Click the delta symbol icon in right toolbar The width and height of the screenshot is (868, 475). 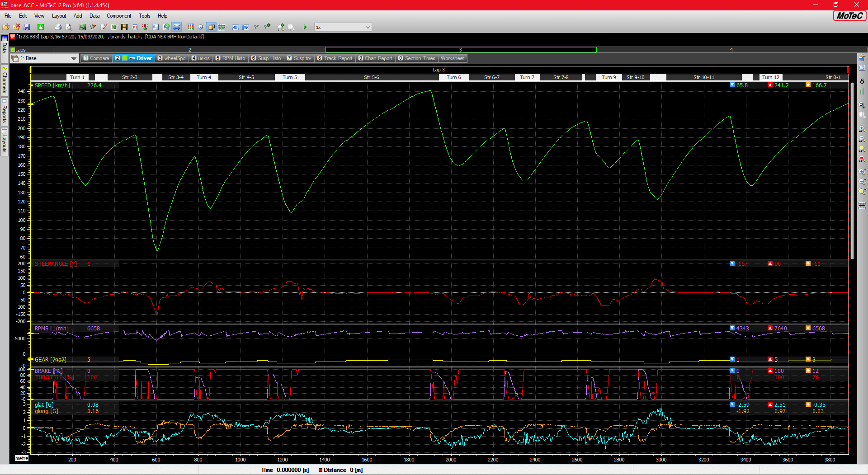click(862, 81)
